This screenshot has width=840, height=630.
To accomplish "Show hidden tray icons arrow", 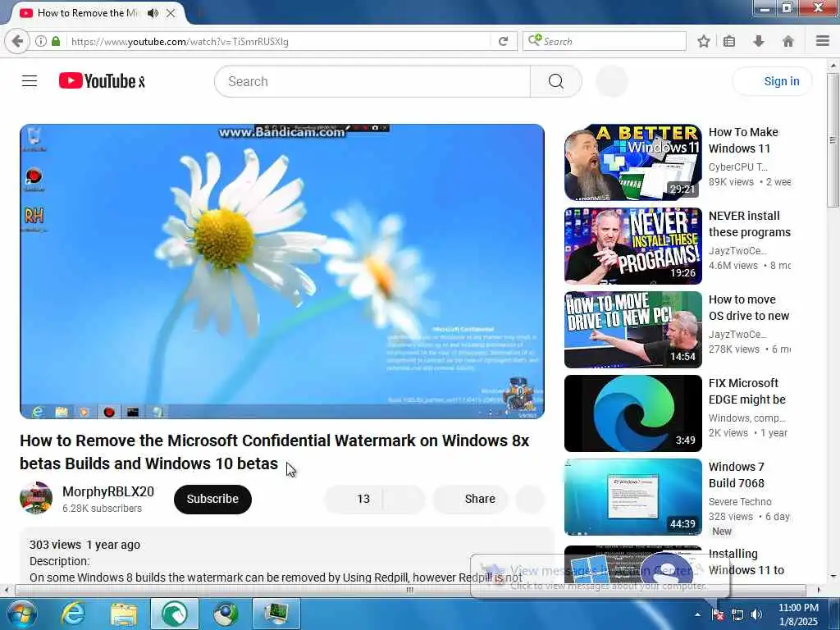I will (x=697, y=615).
